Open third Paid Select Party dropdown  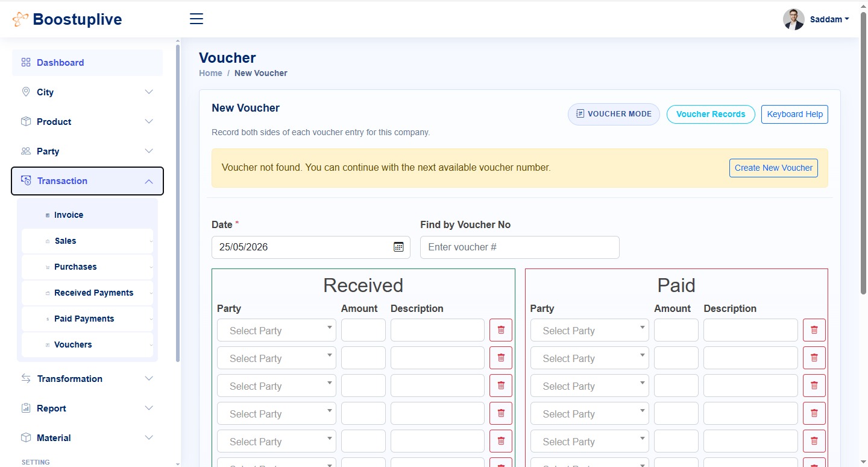click(x=590, y=386)
